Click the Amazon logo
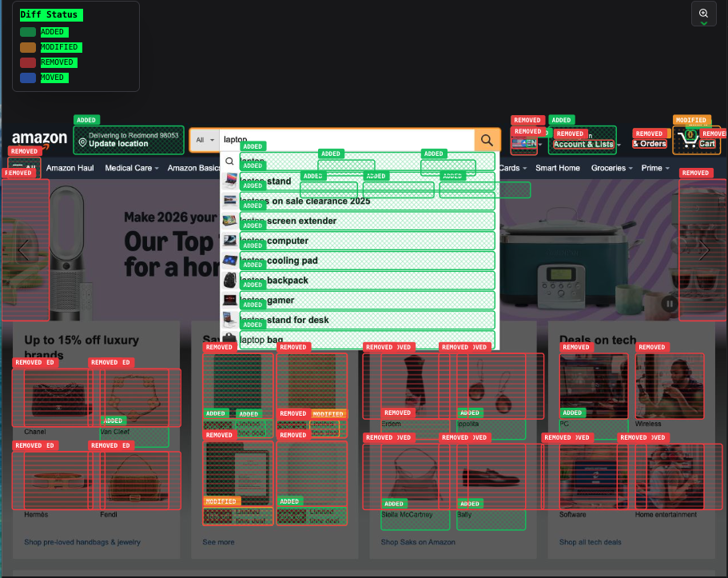This screenshot has width=728, height=578. [39, 140]
